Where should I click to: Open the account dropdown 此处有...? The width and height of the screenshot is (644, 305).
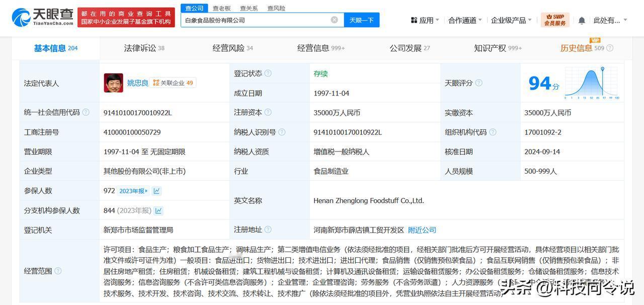click(610, 20)
